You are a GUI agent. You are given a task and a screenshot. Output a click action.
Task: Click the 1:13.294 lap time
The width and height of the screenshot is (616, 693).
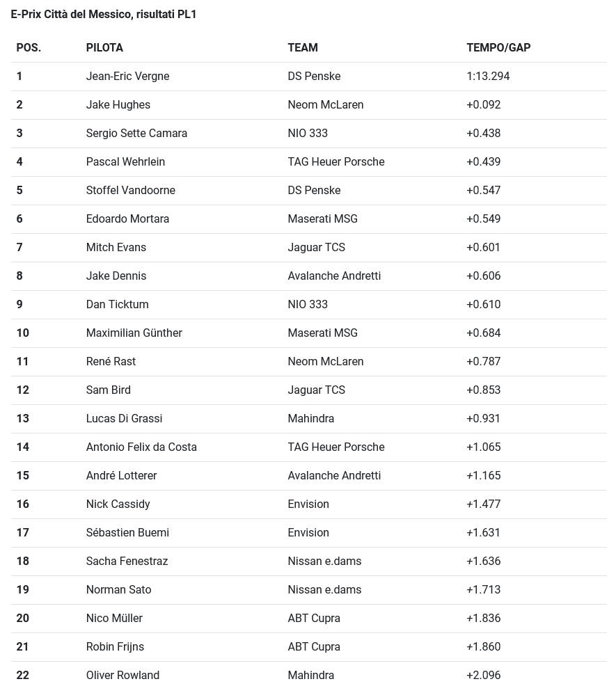point(488,77)
